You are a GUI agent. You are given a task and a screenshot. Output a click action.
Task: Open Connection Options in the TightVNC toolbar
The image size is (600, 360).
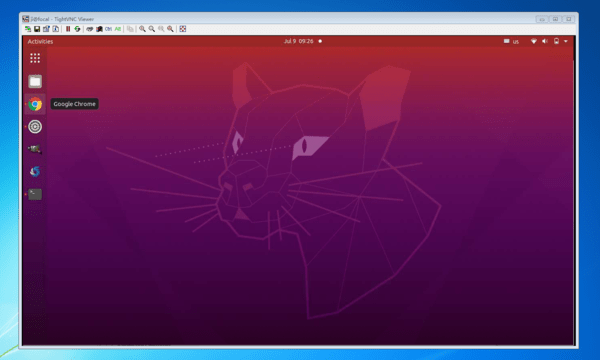(46, 29)
